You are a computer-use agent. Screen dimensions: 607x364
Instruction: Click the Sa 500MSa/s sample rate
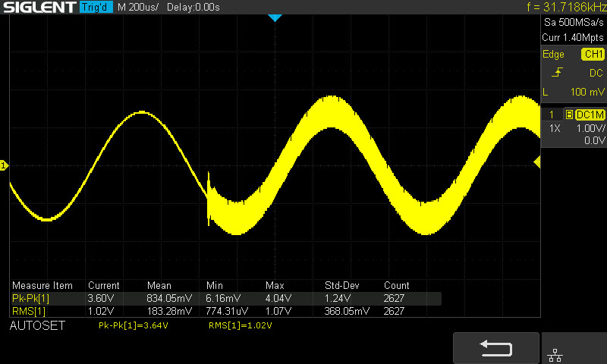(574, 23)
